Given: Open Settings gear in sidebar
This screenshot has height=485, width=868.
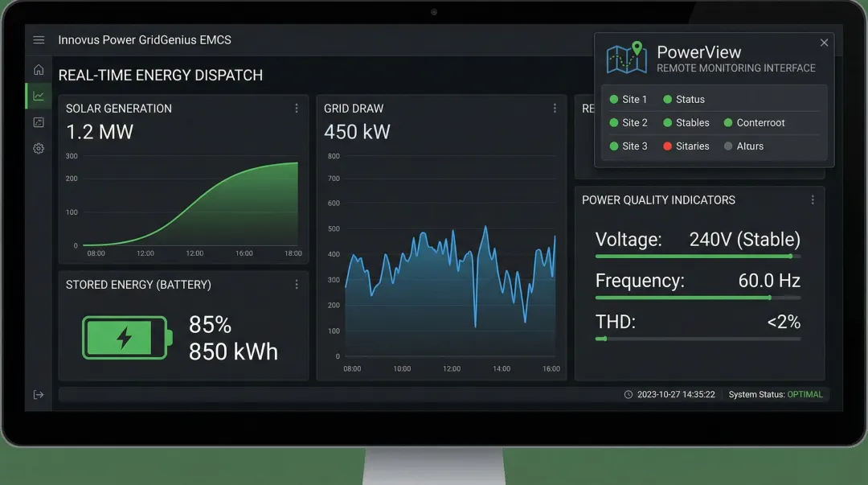Looking at the screenshot, I should click(39, 149).
